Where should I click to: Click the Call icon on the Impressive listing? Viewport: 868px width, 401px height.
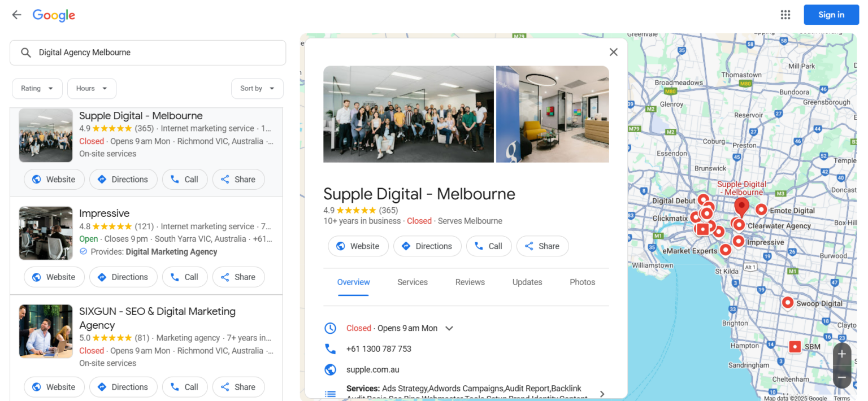175,277
